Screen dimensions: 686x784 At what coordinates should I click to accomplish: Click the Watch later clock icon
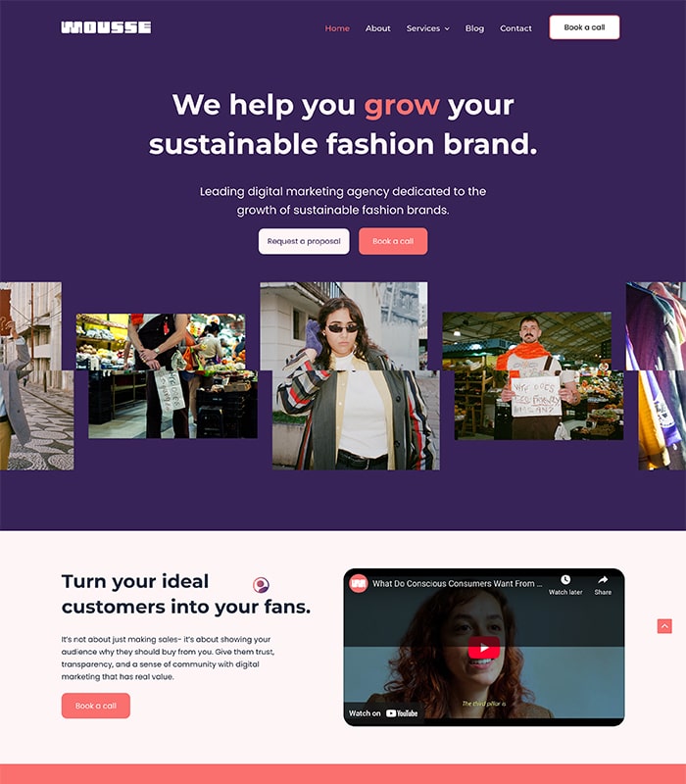point(565,580)
